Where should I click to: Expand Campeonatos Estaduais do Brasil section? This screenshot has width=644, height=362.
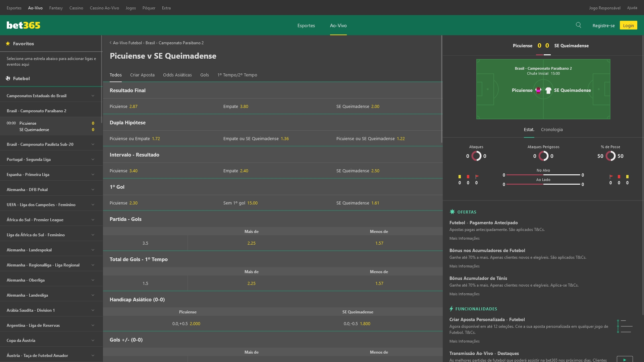[x=51, y=96]
